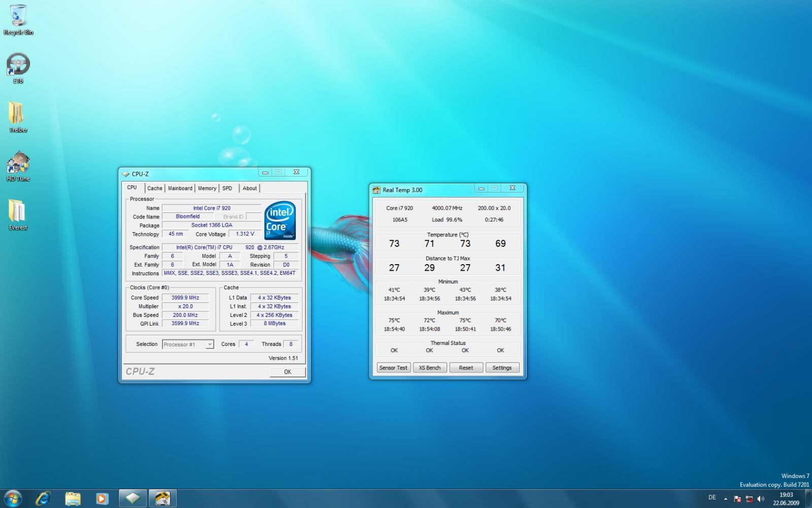Click the Real Temp title bar icon

(x=377, y=190)
